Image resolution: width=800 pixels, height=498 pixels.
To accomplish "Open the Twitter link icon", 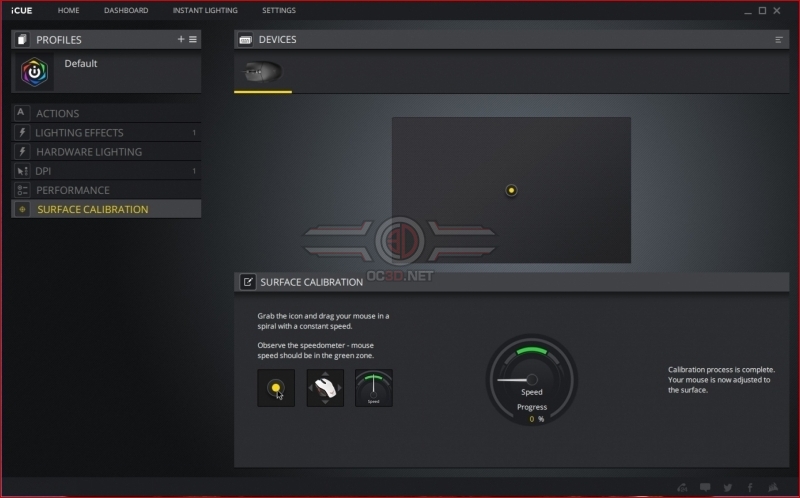I will (x=728, y=487).
